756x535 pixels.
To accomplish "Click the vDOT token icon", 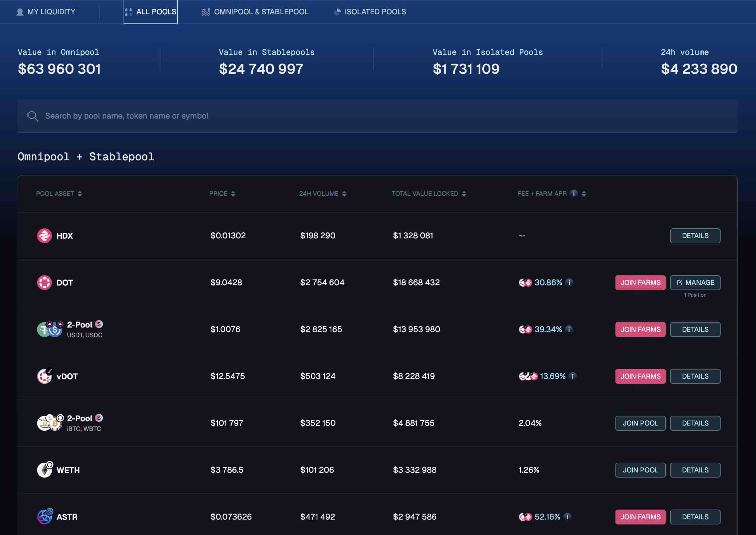I will pos(45,376).
